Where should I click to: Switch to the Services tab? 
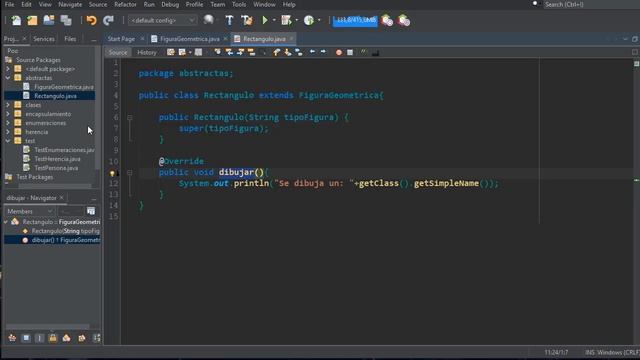(x=44, y=39)
